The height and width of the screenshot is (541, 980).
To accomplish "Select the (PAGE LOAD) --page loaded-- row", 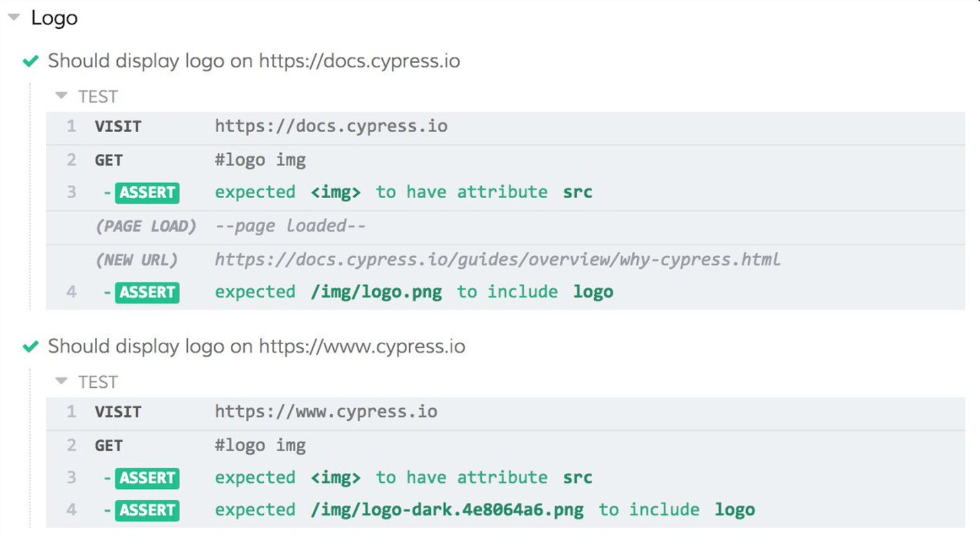I will pyautogui.click(x=506, y=226).
